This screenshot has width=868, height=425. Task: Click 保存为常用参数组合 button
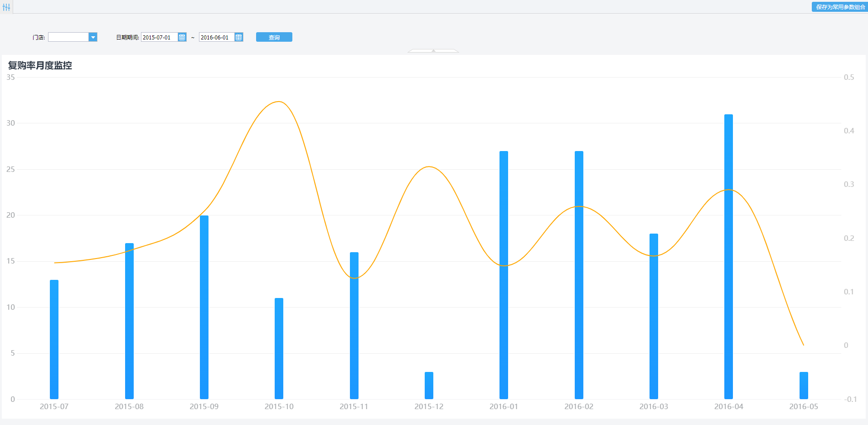point(839,7)
